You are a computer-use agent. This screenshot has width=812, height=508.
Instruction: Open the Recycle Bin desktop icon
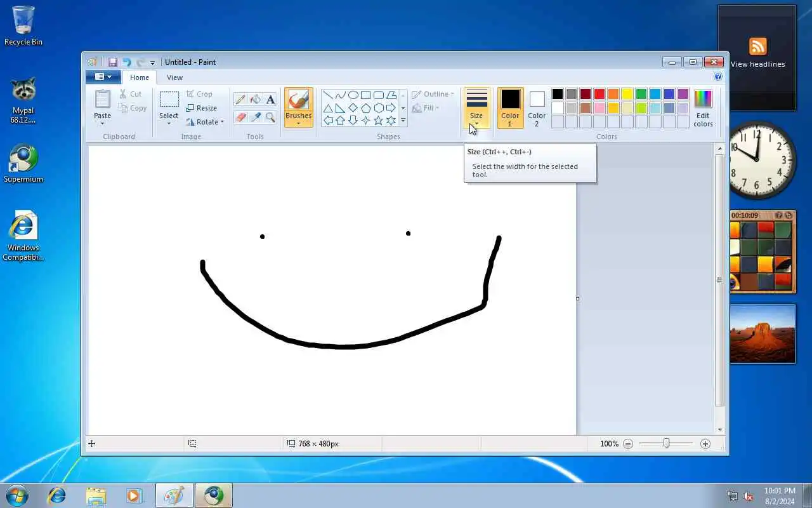23,26
